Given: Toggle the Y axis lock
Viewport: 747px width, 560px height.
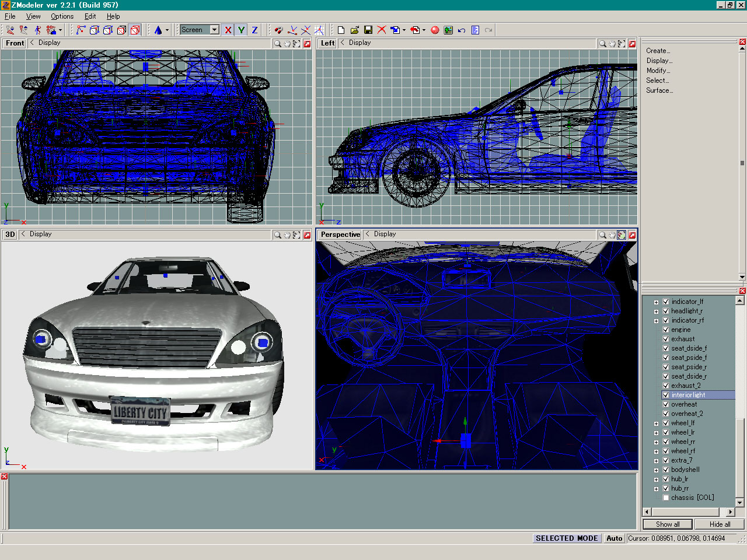Looking at the screenshot, I should [241, 30].
